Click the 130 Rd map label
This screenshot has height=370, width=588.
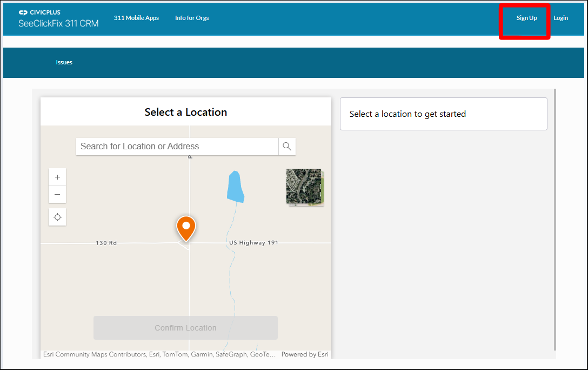pos(106,243)
